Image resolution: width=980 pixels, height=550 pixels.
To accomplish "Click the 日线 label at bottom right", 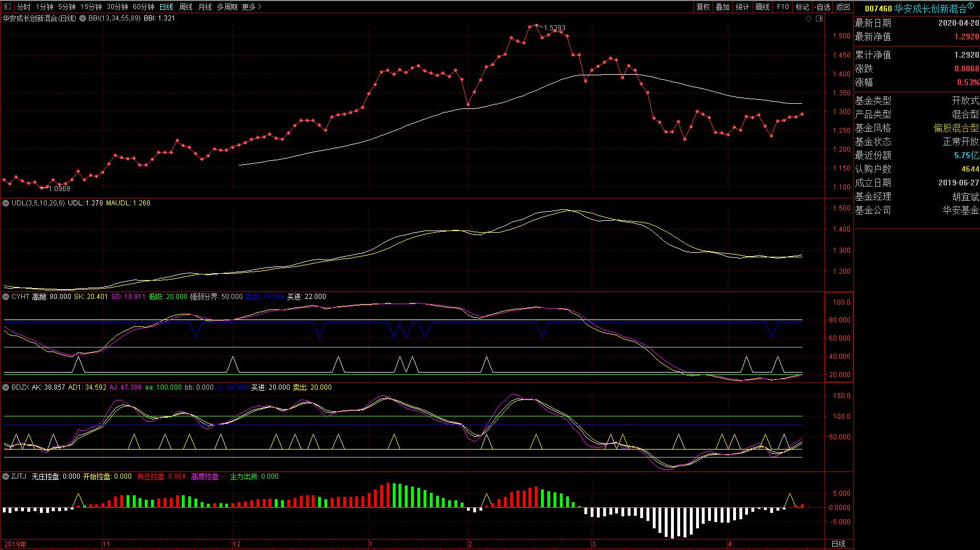I will tap(839, 544).
